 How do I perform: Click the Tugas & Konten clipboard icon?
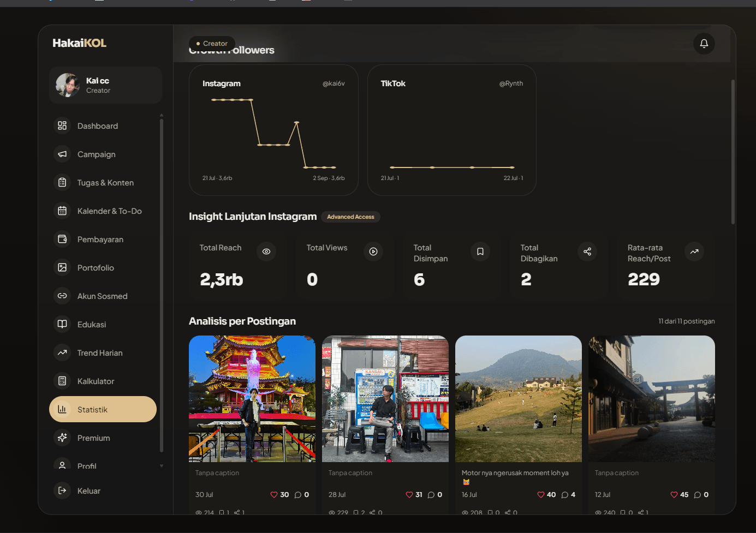coord(62,182)
